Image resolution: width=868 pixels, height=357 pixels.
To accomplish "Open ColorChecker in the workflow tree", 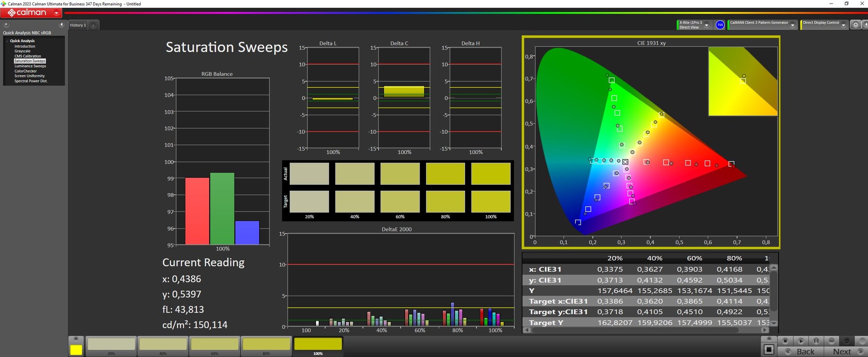I will click(x=25, y=71).
